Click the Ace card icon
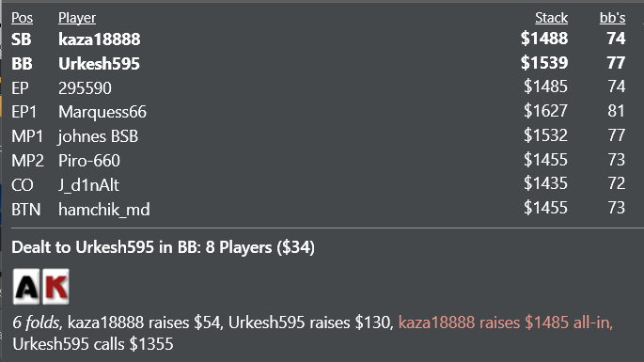This screenshot has height=362, width=644. pyautogui.click(x=26, y=287)
